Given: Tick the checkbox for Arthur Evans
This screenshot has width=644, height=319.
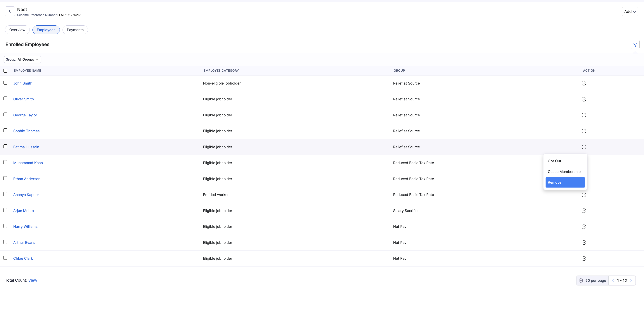Looking at the screenshot, I should pos(5,242).
